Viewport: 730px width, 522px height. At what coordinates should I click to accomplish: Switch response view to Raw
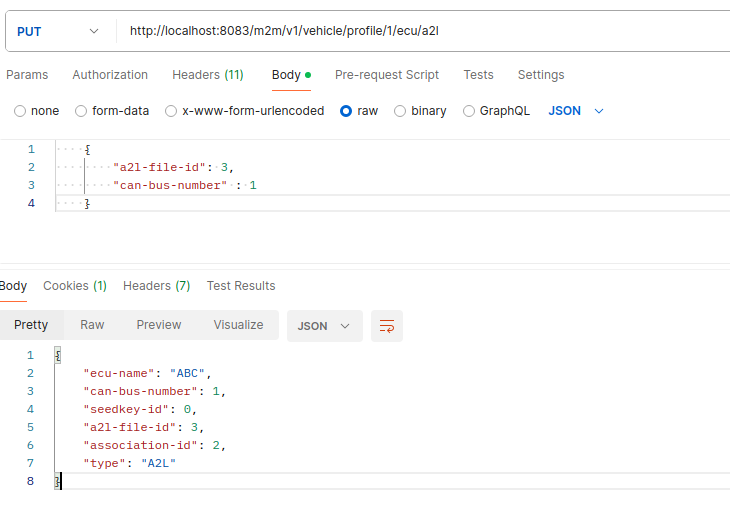point(92,325)
